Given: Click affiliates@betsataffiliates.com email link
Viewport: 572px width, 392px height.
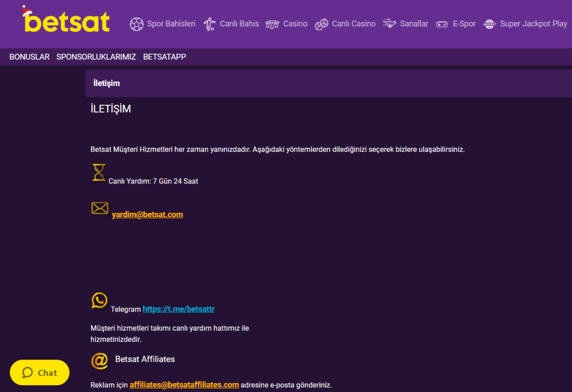Looking at the screenshot, I should coord(184,385).
